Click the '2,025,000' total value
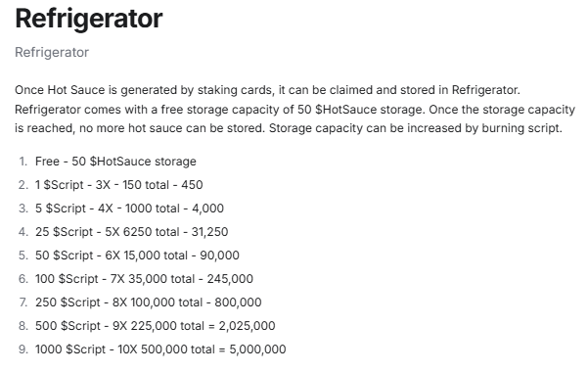 [248, 326]
